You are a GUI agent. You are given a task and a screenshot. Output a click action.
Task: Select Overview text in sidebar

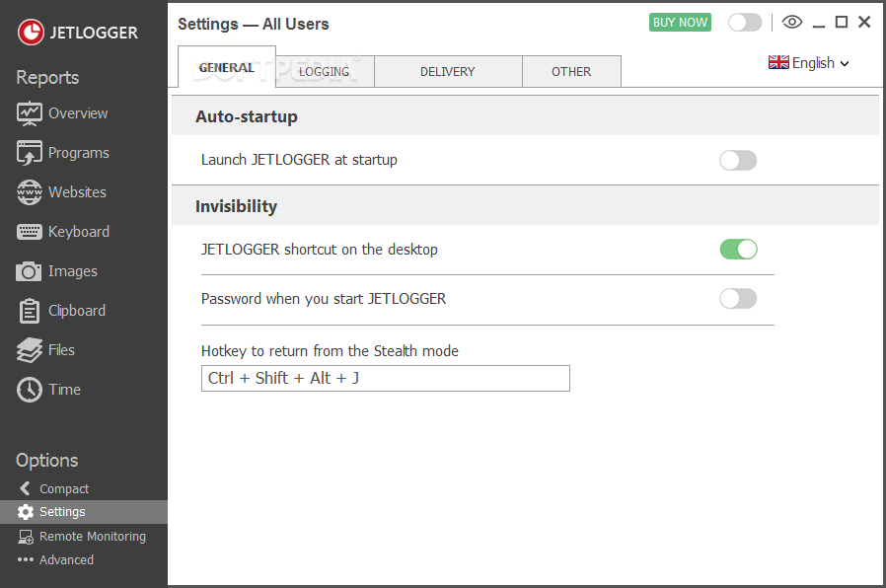click(78, 113)
